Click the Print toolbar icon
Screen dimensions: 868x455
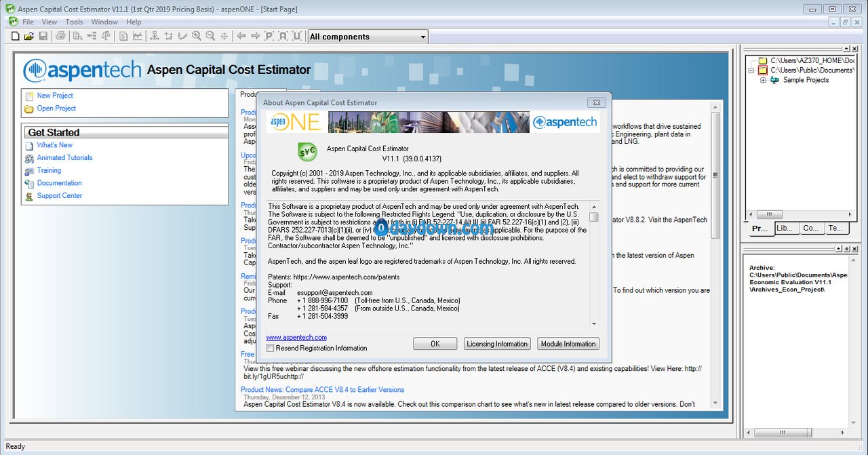pyautogui.click(x=60, y=36)
